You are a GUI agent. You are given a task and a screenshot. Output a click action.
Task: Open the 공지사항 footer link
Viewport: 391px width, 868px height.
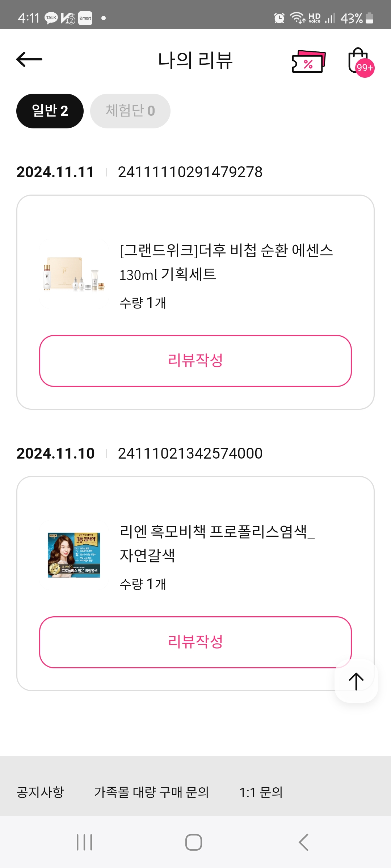click(x=40, y=792)
